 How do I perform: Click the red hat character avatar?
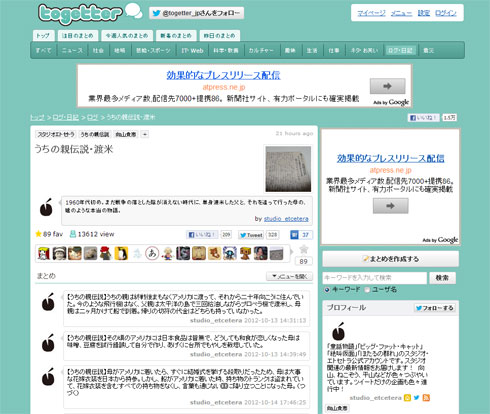point(106,253)
